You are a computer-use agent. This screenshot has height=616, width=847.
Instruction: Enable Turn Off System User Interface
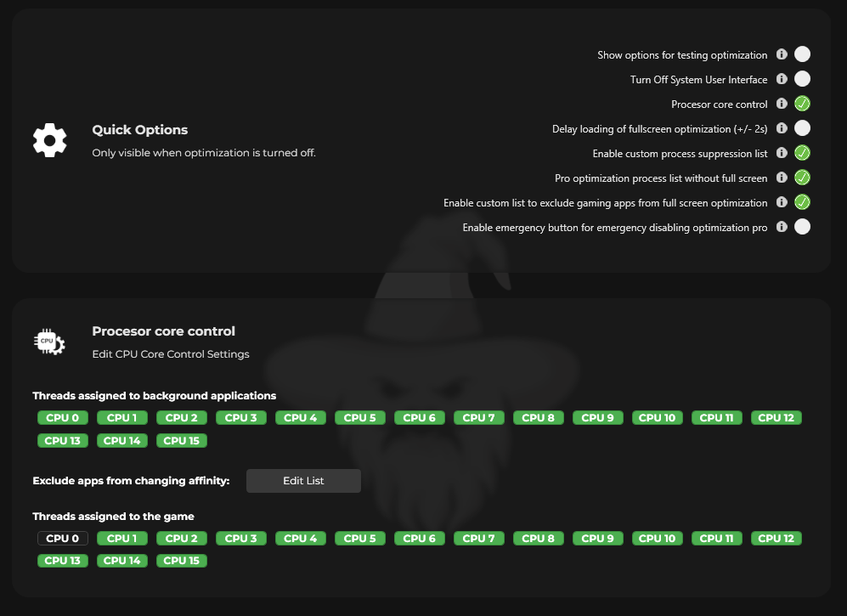(801, 79)
